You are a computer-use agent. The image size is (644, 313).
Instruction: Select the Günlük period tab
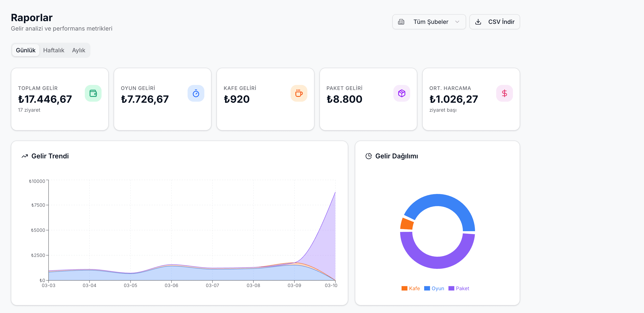(x=26, y=50)
